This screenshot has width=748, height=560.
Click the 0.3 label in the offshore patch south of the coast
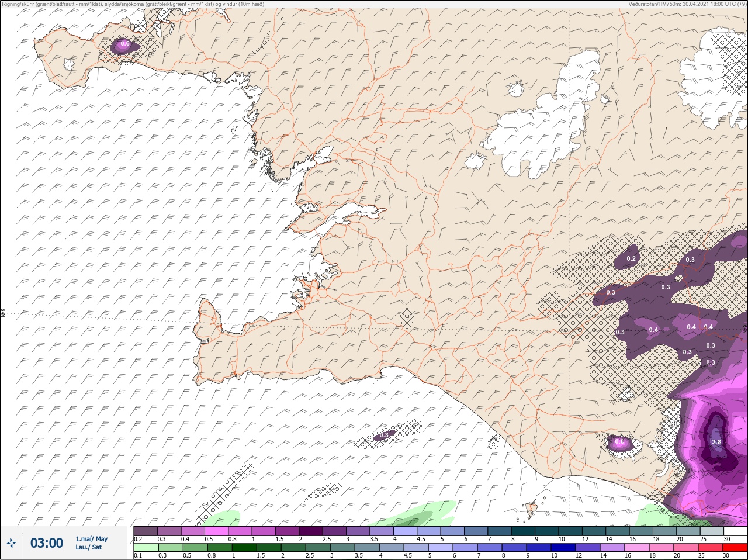pyautogui.click(x=384, y=435)
